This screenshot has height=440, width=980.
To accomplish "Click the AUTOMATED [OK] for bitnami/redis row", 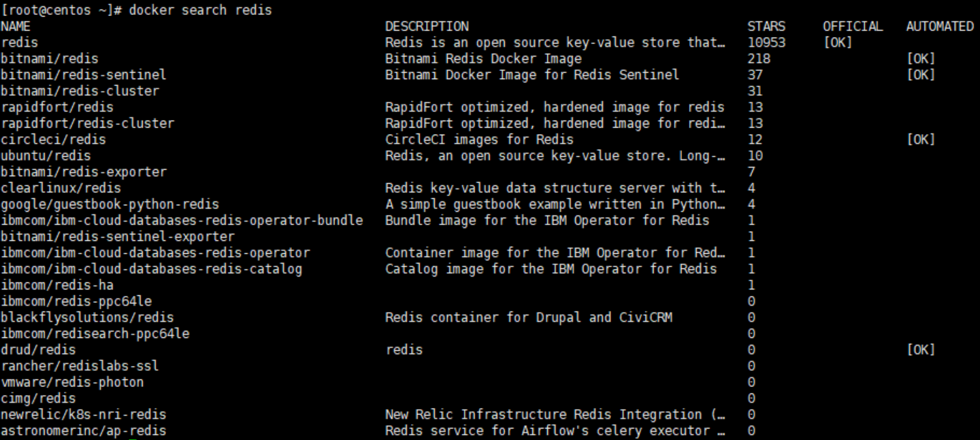I will (x=921, y=59).
